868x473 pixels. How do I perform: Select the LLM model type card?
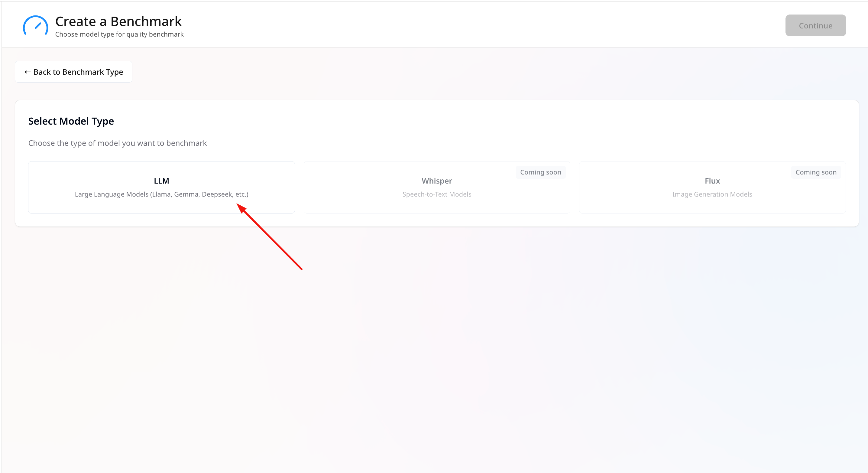pyautogui.click(x=161, y=187)
